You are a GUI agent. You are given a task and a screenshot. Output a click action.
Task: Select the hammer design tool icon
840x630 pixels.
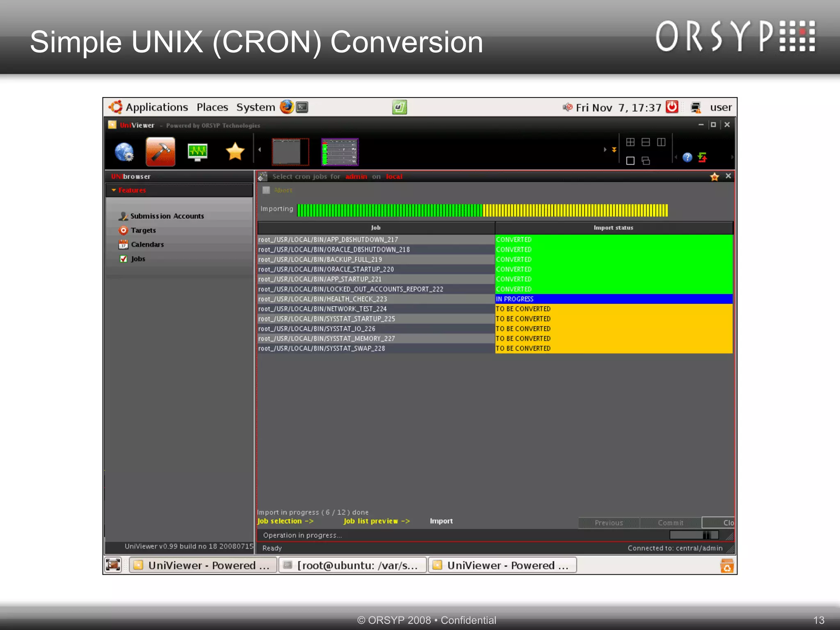click(x=160, y=152)
